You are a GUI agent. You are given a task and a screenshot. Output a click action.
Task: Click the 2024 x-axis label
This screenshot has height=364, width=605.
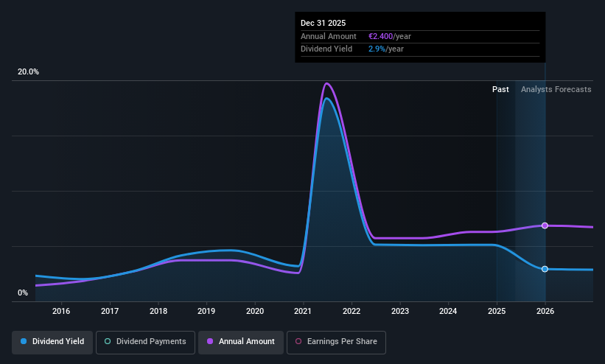448,311
